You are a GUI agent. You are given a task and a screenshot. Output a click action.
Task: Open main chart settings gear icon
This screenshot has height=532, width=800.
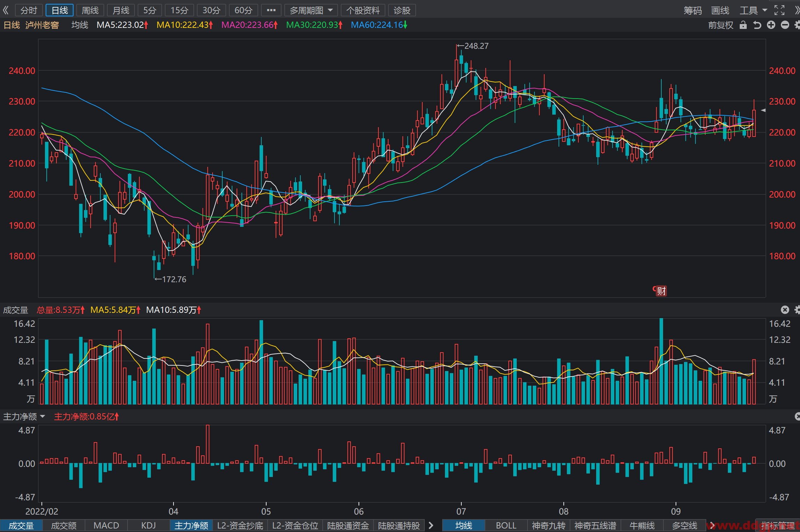tap(797, 25)
